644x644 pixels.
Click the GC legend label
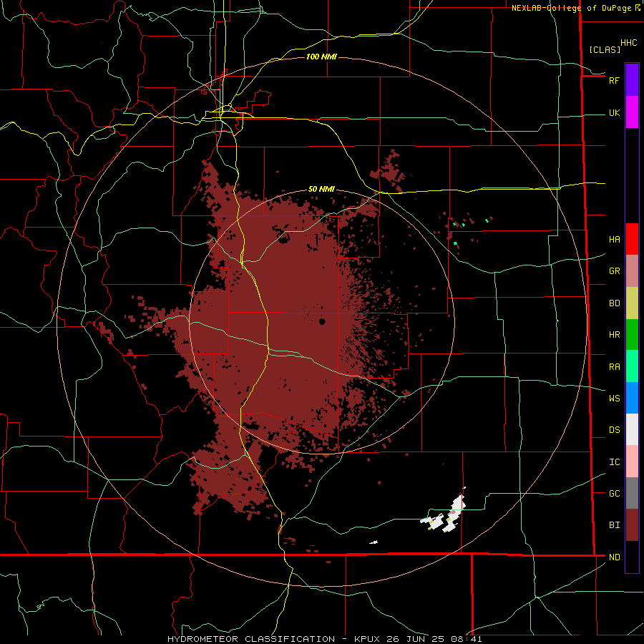click(x=615, y=494)
